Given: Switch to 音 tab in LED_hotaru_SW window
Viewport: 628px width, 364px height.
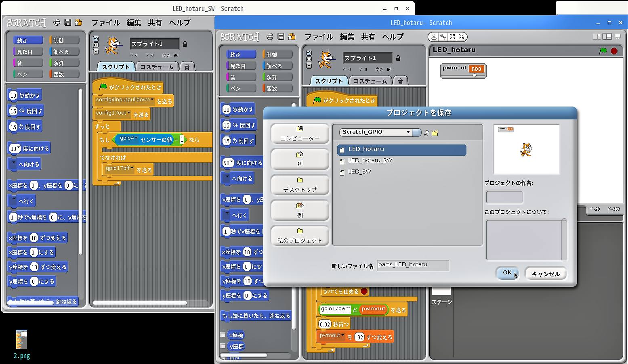Looking at the screenshot, I should [x=187, y=67].
